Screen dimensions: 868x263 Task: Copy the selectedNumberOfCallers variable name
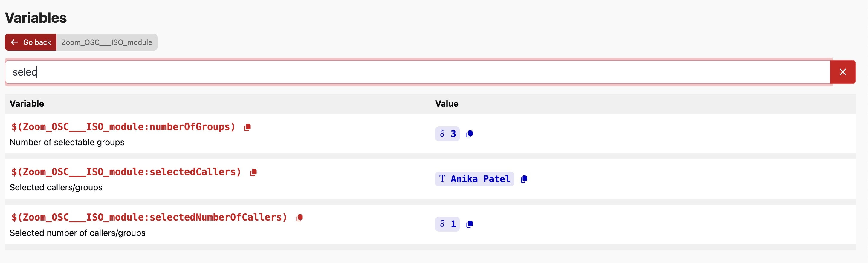299,218
